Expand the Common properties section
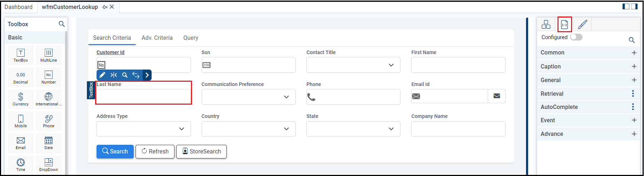The height and width of the screenshot is (176, 644). 634,53
